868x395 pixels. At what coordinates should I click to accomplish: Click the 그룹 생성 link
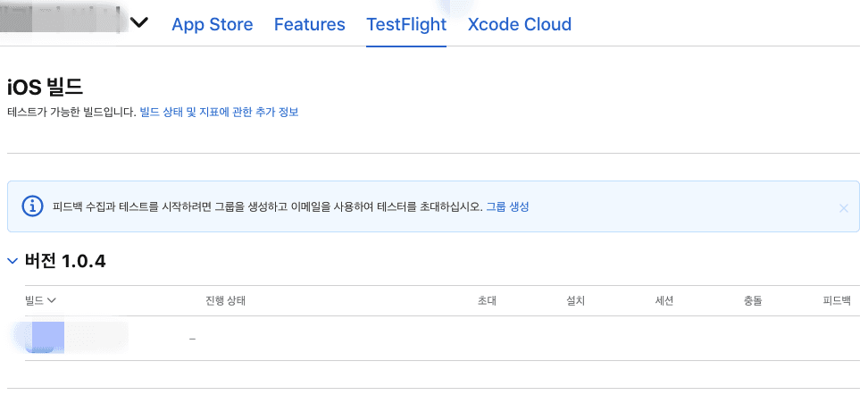[507, 206]
